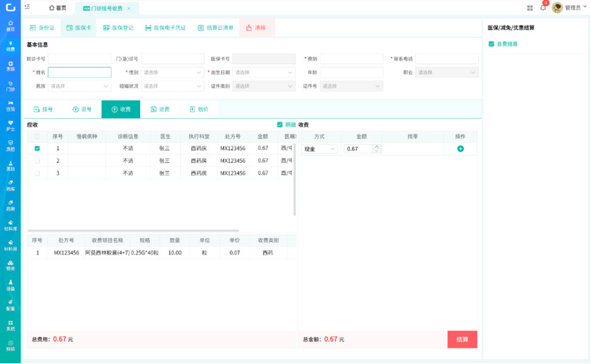Switch to the 退费 tab
This screenshot has height=364, width=591.
[x=159, y=109]
